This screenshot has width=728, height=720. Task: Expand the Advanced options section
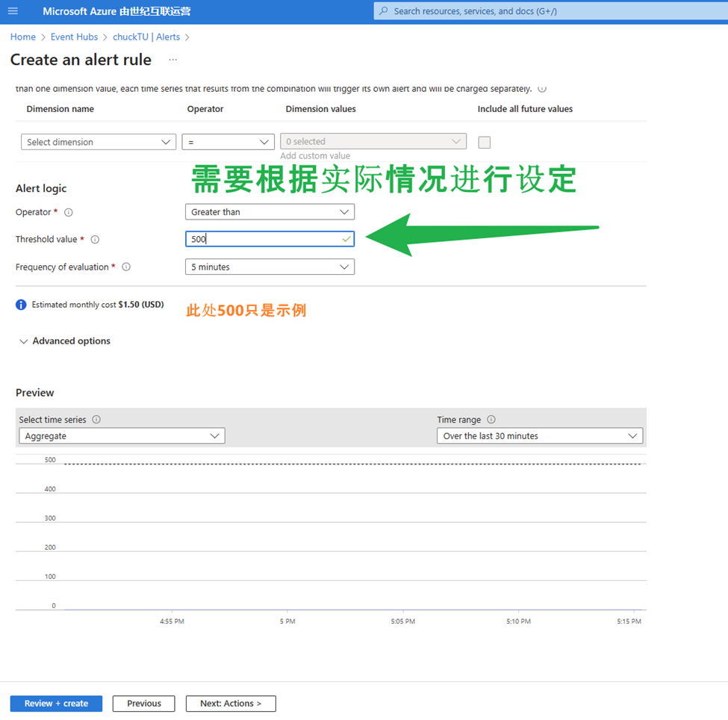click(64, 341)
